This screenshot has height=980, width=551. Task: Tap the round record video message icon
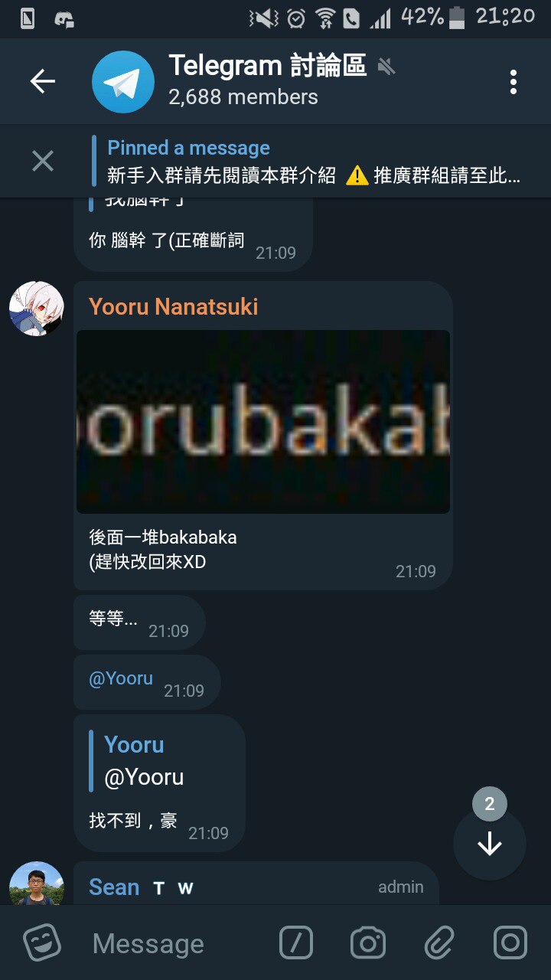510,942
